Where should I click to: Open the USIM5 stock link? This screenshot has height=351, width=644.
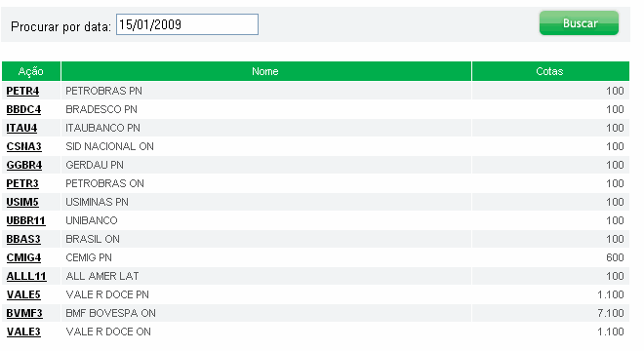click(x=22, y=202)
